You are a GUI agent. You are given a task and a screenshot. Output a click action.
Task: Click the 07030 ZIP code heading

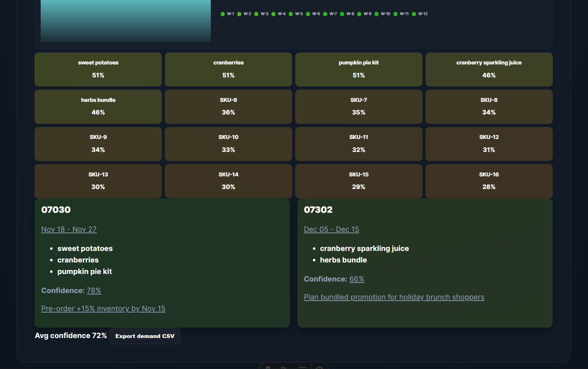56,210
